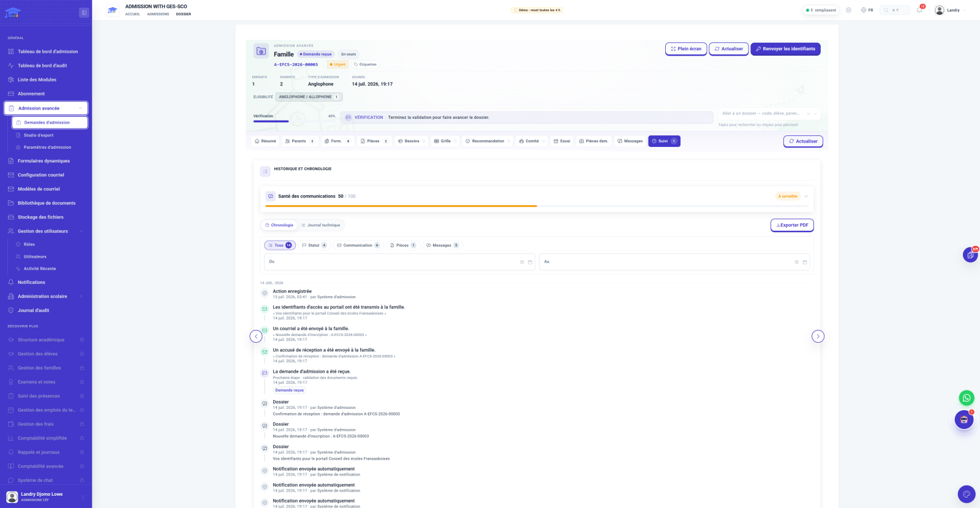The image size is (980, 508).
Task: Go to the next dossier with right arrow
Action: click(x=818, y=336)
